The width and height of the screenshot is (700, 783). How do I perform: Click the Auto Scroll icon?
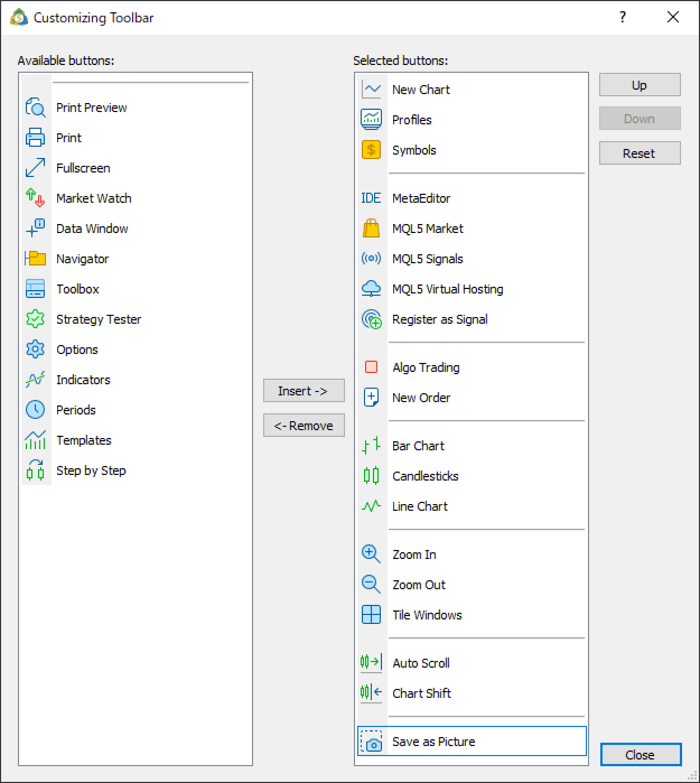pos(371,663)
